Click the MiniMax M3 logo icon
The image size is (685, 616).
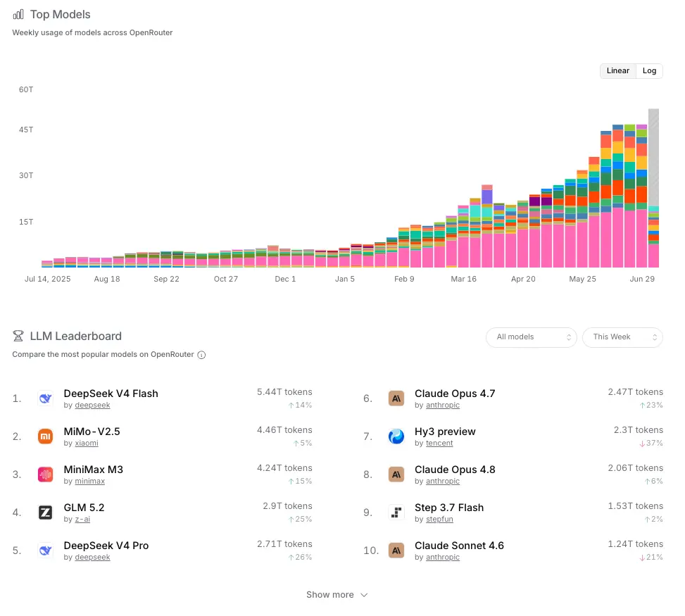46,474
